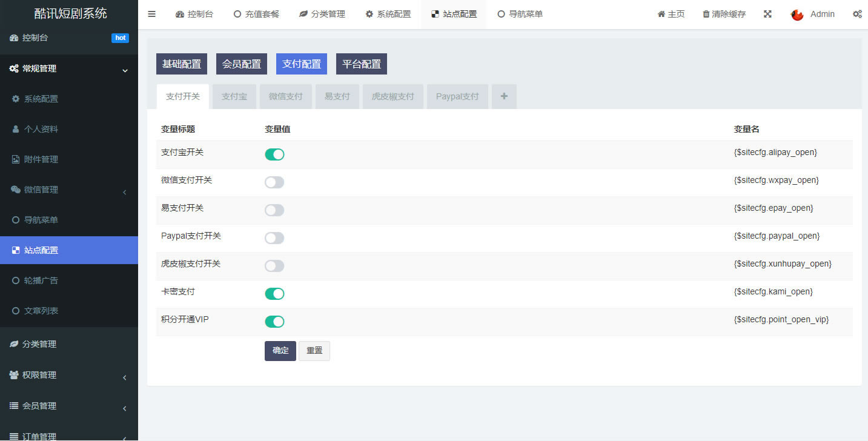The height and width of the screenshot is (441, 868).
Task: Click the circle icon beside sidebar 导航菜单
Action: click(16, 220)
